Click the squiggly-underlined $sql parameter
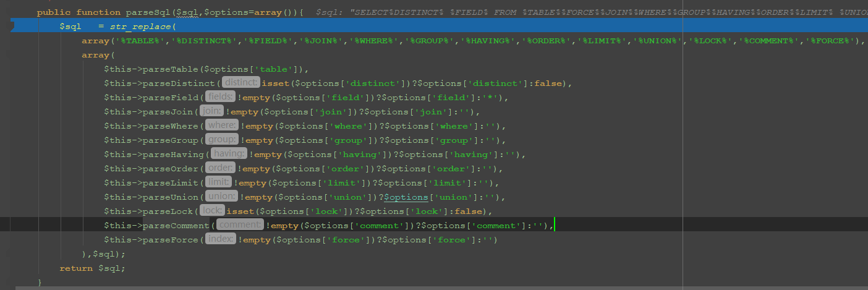The image size is (868, 290). (x=187, y=12)
